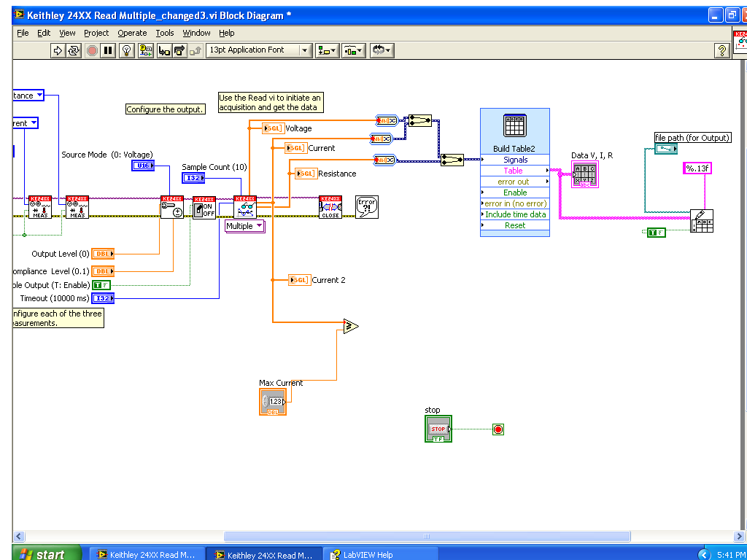Select the Current SGL indicator terminal
Viewport: 747px width, 560px height.
click(x=296, y=148)
